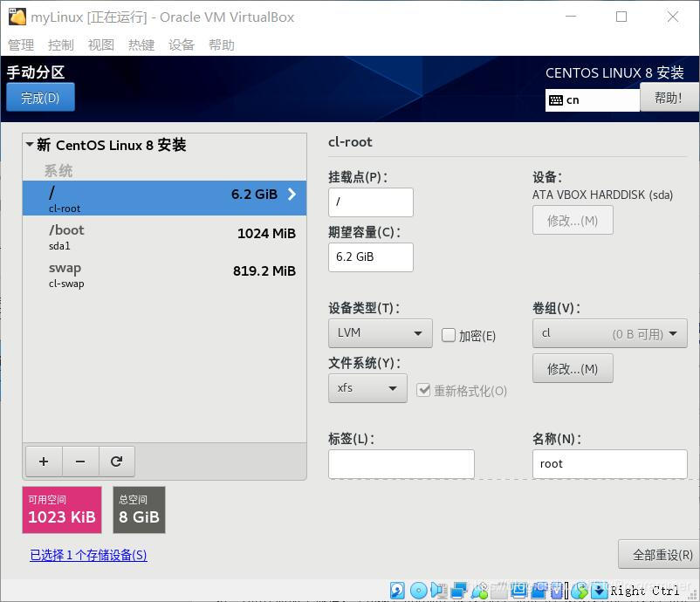This screenshot has width=700, height=602.
Task: Click the keyboard capture arrow icon
Action: point(600,591)
